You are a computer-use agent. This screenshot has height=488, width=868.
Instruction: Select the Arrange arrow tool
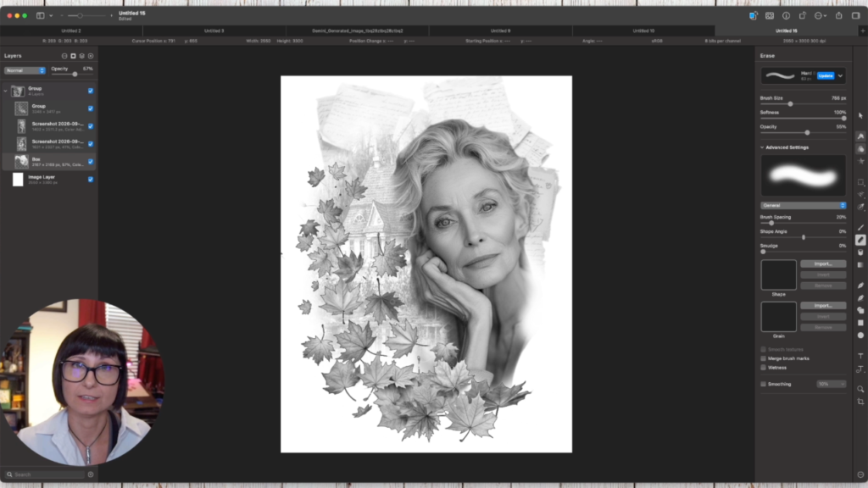(x=860, y=115)
